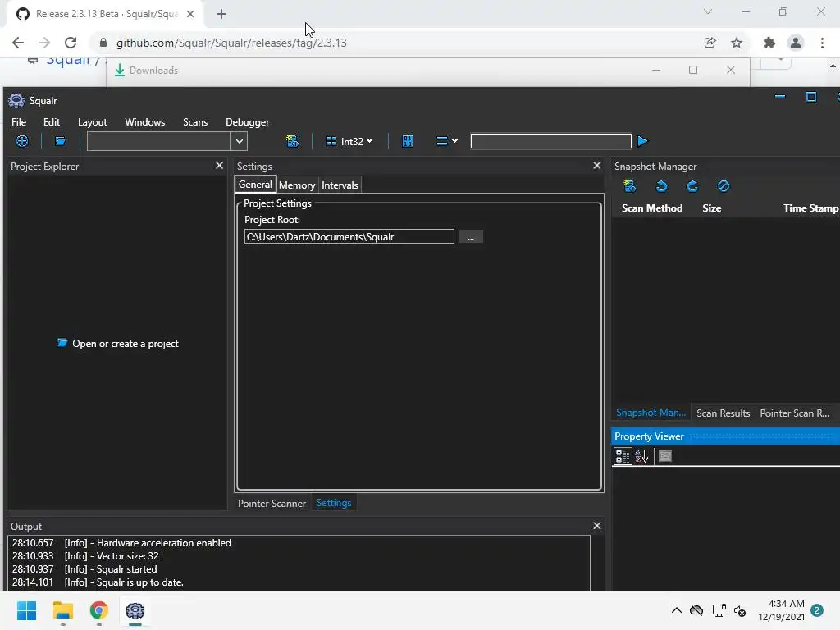Open the Edit menu

[52, 122]
